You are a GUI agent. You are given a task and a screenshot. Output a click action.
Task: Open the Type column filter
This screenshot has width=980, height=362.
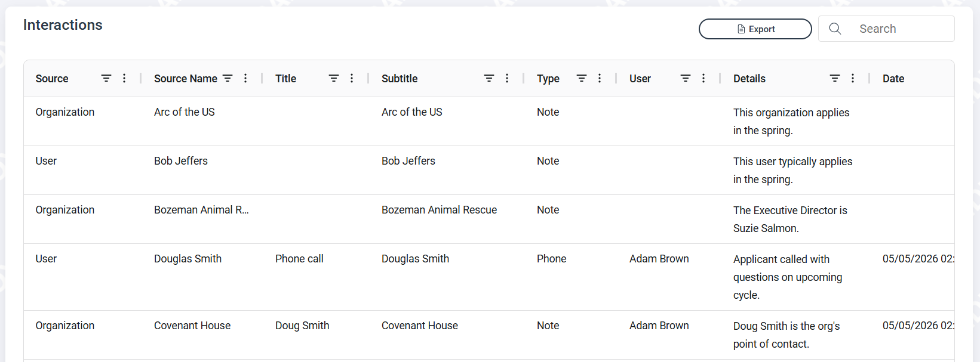(x=582, y=78)
